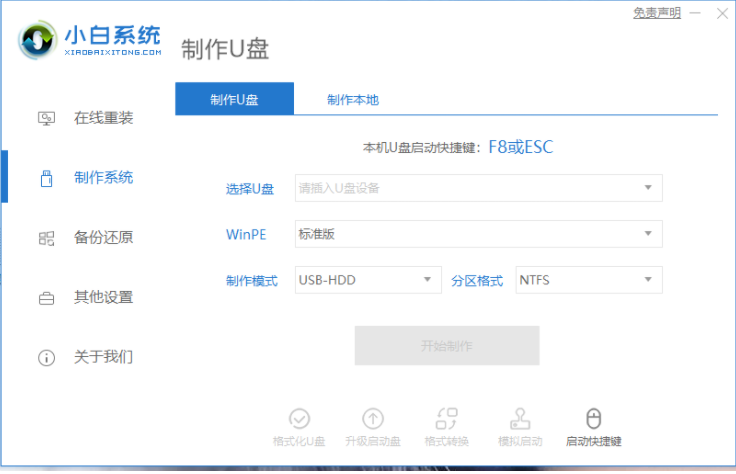
Task: Expand the 分区格式 dropdown arrow
Action: pyautogui.click(x=648, y=280)
